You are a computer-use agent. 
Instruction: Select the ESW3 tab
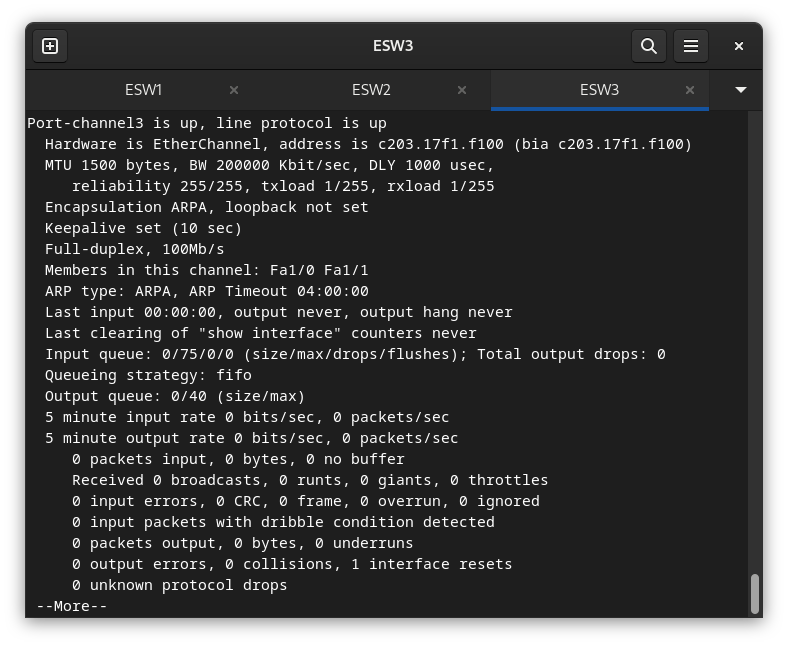(x=600, y=90)
